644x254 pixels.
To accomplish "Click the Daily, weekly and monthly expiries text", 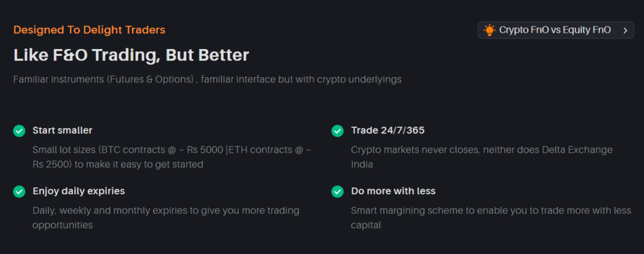I will [x=165, y=210].
